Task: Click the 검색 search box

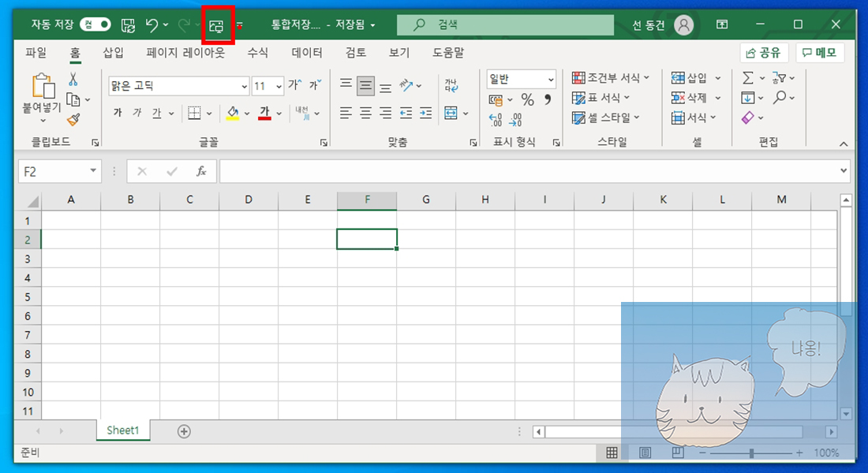Action: click(x=505, y=25)
